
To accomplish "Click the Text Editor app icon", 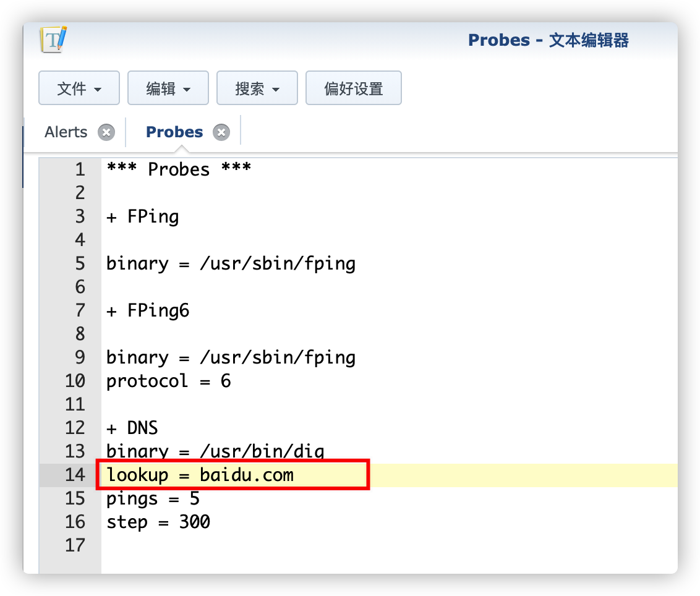I will point(53,40).
